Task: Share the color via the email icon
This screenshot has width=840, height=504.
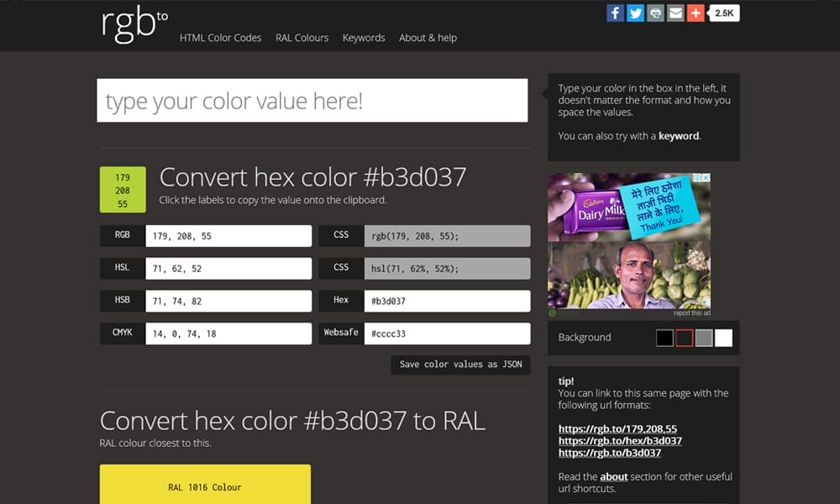Action: [x=675, y=13]
